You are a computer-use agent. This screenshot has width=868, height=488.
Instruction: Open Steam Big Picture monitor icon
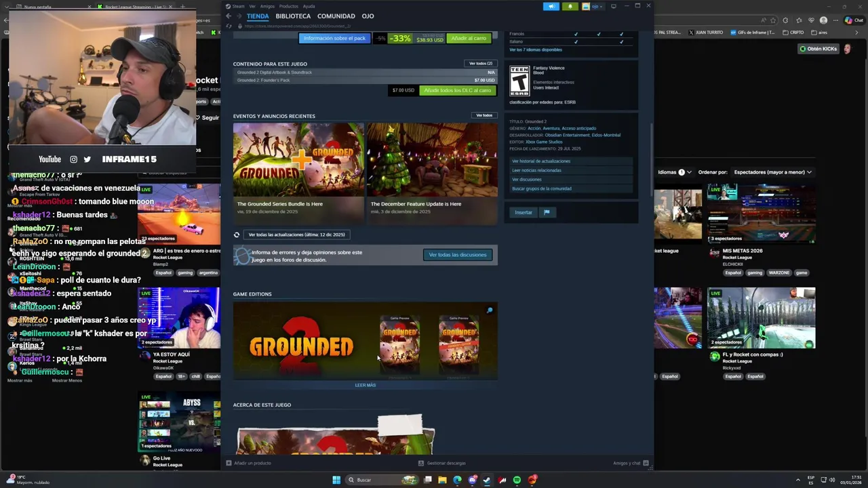click(613, 6)
